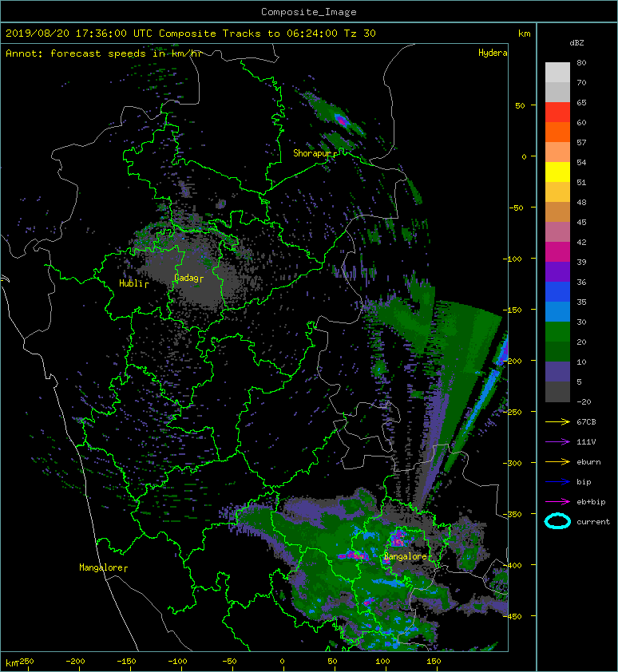Screen dimensions: 618x672
Task: Click the intense storm cell north of Shorapur
Action: 341,121
